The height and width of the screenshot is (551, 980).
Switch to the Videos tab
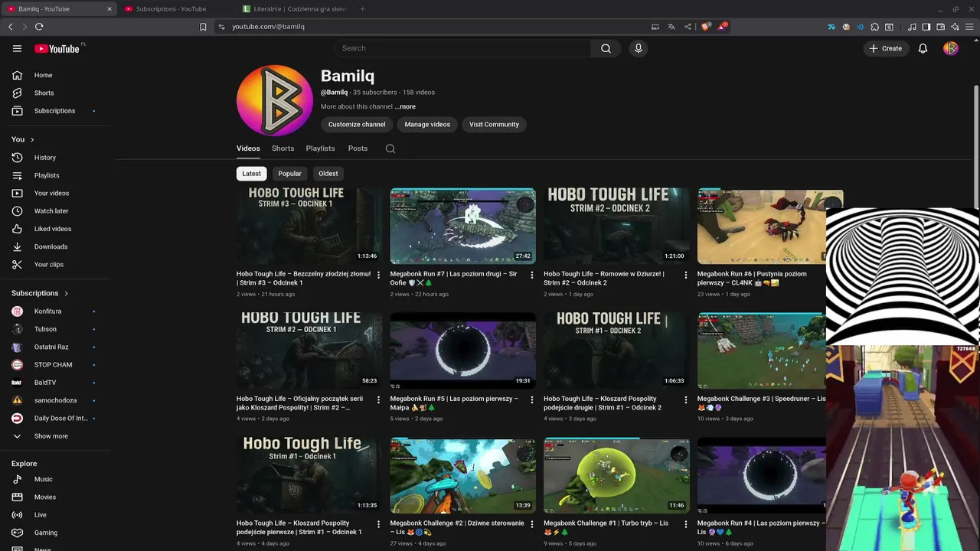point(248,148)
